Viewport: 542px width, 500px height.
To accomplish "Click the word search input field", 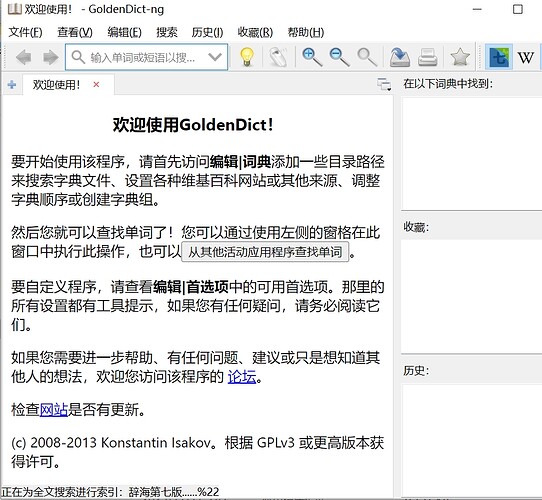I will (140, 57).
